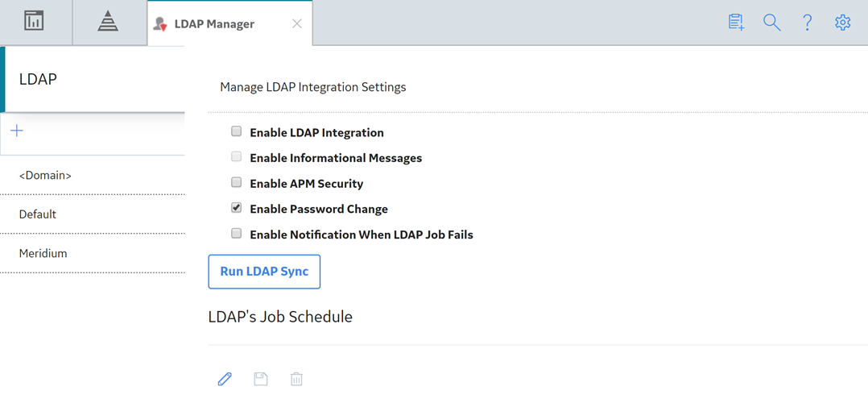This screenshot has height=403, width=868.
Task: Click the notes clipboard icon in top bar
Action: point(736,23)
